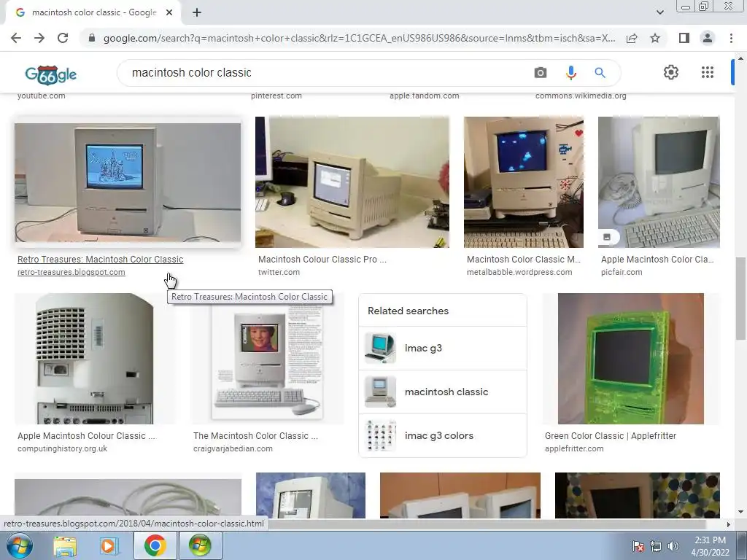Screen dimensions: 747x560
Task: Open volume speaker tray icon
Action: (673, 546)
